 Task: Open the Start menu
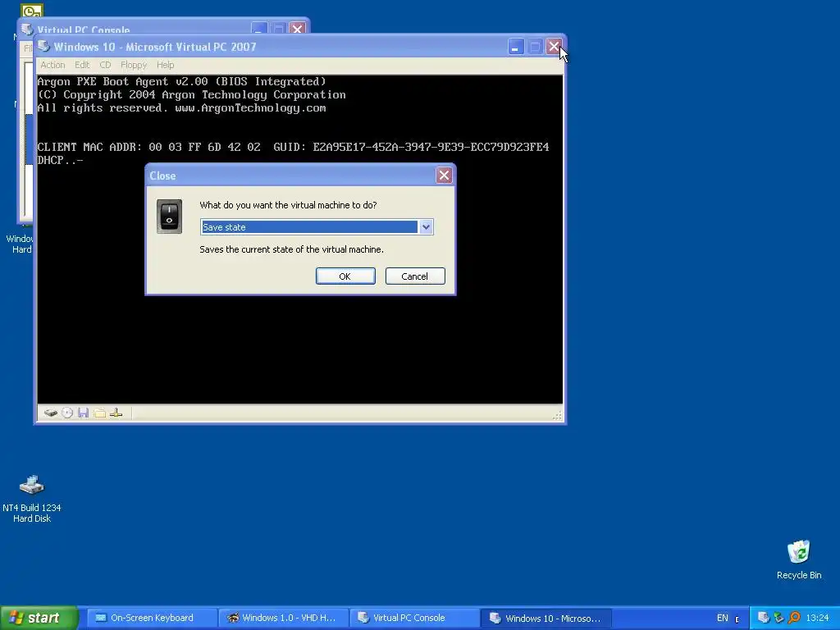coord(39,619)
